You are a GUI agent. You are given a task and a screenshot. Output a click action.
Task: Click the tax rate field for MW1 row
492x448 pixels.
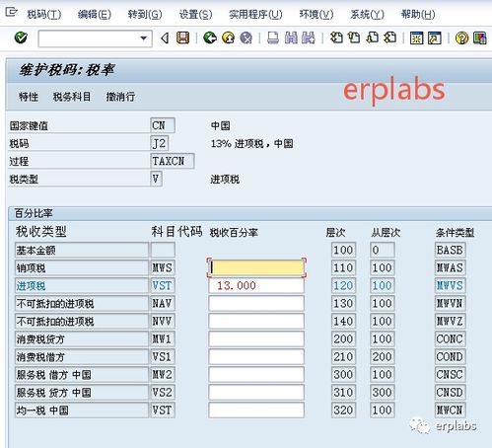[x=256, y=338]
